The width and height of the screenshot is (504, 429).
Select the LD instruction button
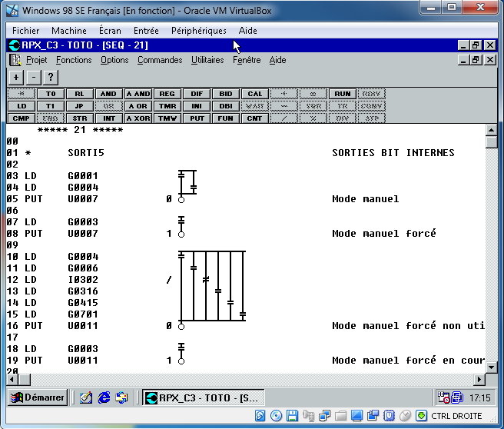22,106
